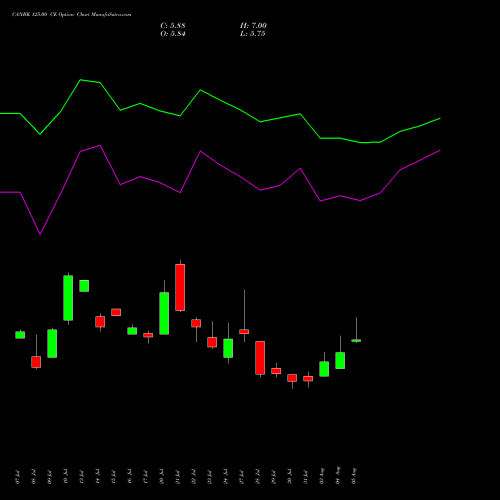
Task: Click the 31 Jul date label
Action: (305, 477)
